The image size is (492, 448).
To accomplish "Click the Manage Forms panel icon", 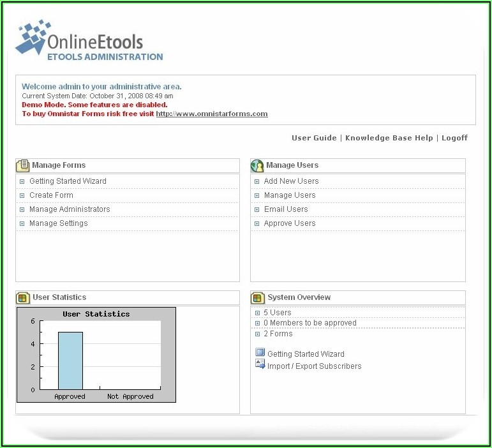I will coord(24,165).
